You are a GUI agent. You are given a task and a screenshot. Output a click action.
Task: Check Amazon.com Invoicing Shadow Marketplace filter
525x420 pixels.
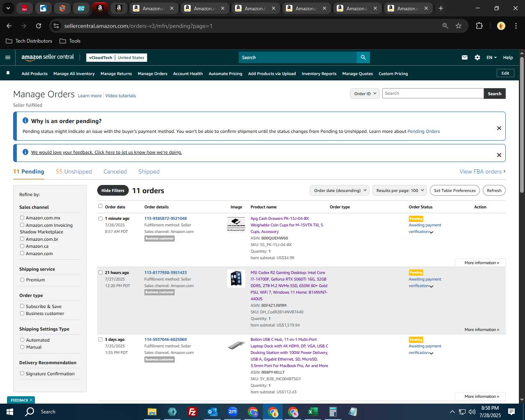click(x=22, y=225)
